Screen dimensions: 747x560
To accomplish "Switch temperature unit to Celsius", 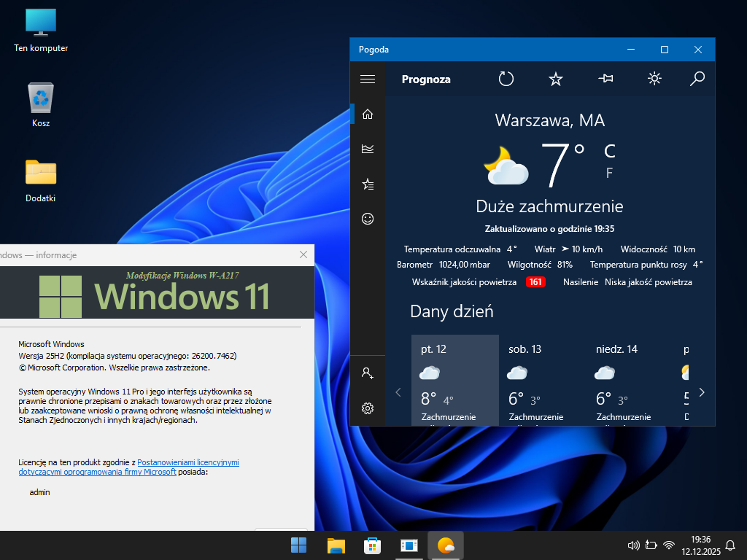I will click(x=610, y=151).
